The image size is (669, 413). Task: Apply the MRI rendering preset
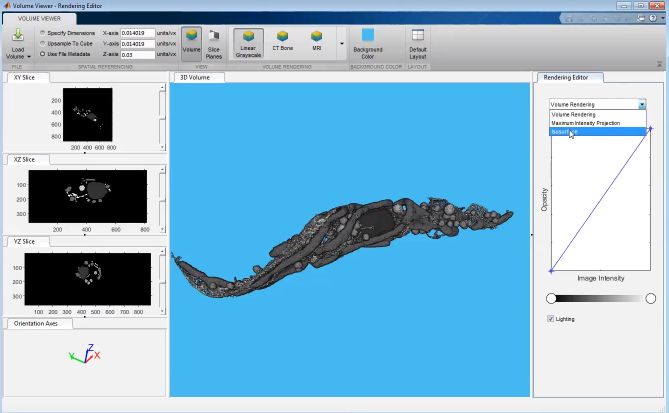316,43
